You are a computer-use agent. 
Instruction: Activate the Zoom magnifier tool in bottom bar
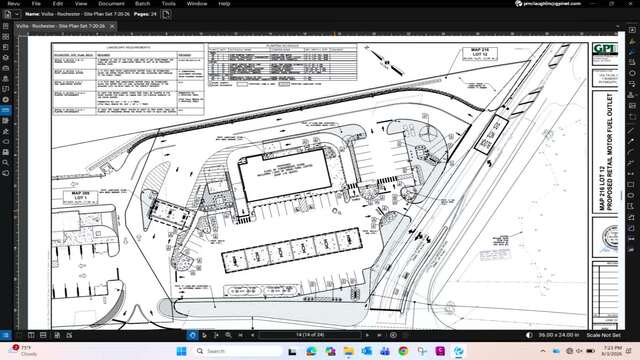click(x=229, y=335)
